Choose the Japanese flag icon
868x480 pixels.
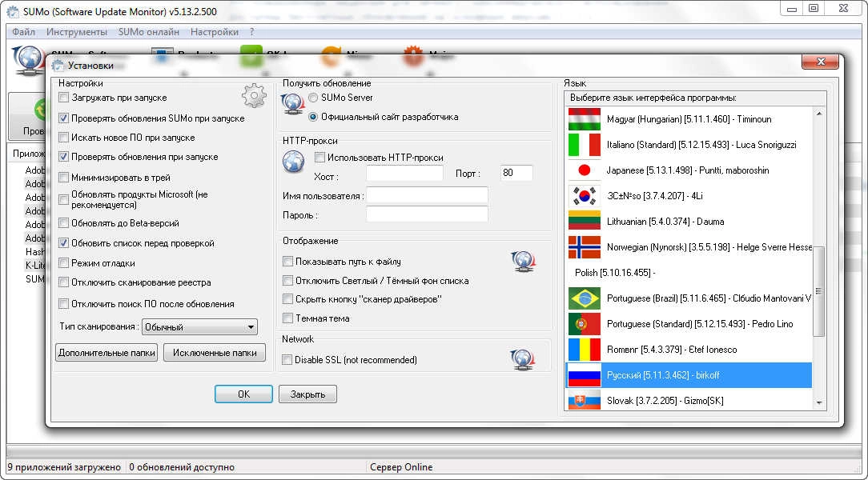tap(584, 170)
